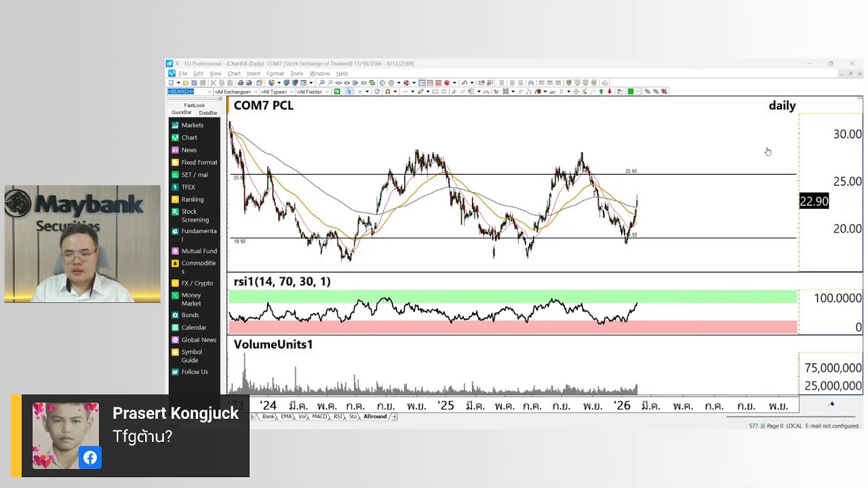Open the All Exchanges dropdown
Screen dimensions: 868x488
pos(236,91)
